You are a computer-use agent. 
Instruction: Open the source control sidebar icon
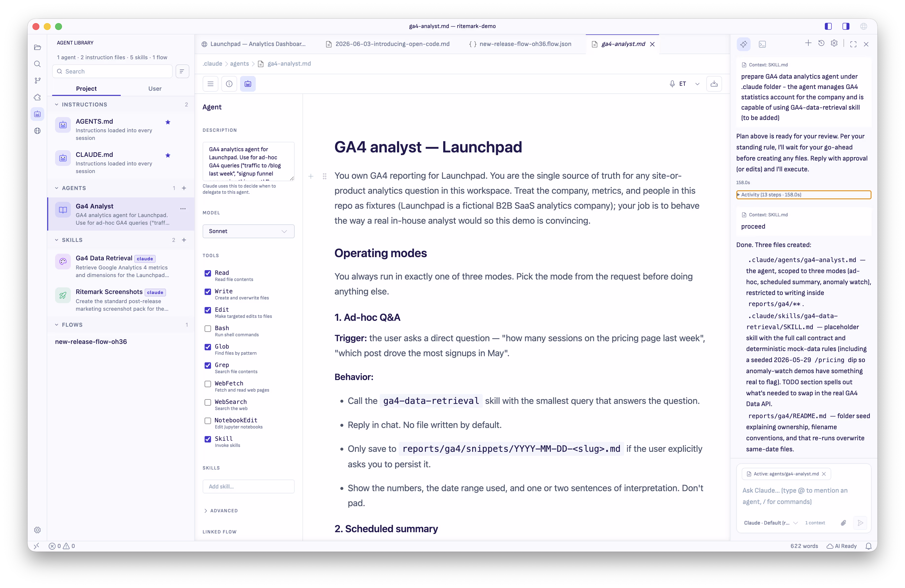click(37, 81)
